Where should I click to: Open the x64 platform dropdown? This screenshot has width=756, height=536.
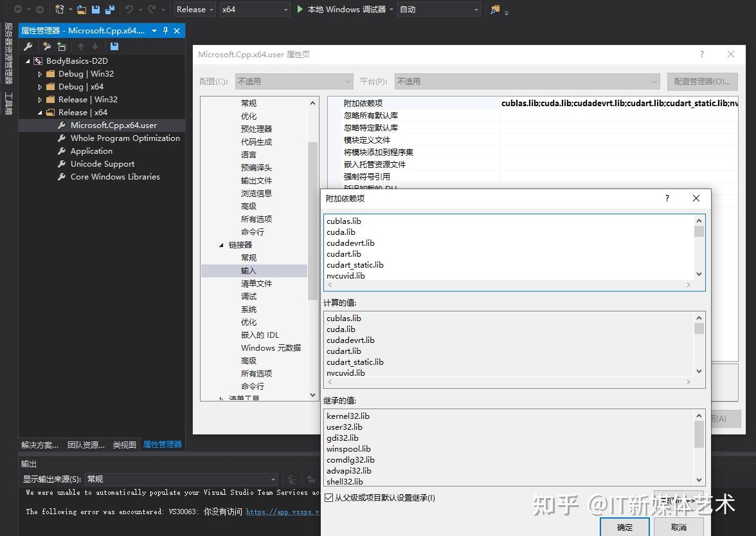255,9
